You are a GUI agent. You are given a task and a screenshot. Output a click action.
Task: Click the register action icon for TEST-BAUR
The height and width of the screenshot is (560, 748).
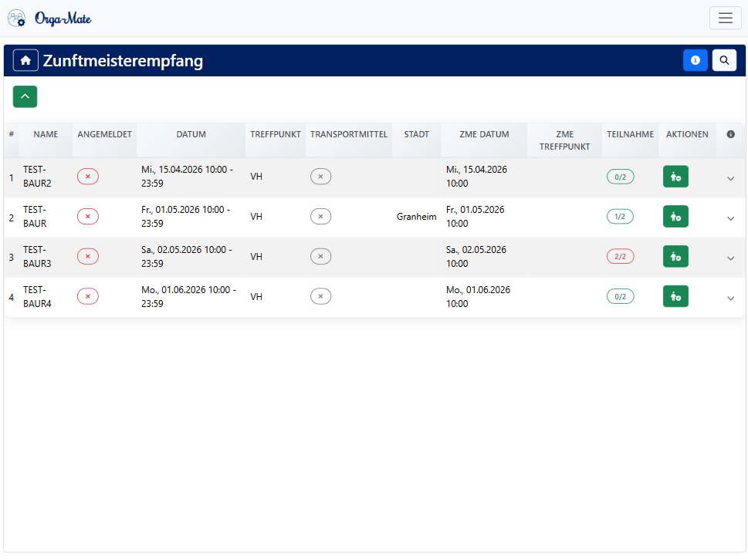[675, 217]
